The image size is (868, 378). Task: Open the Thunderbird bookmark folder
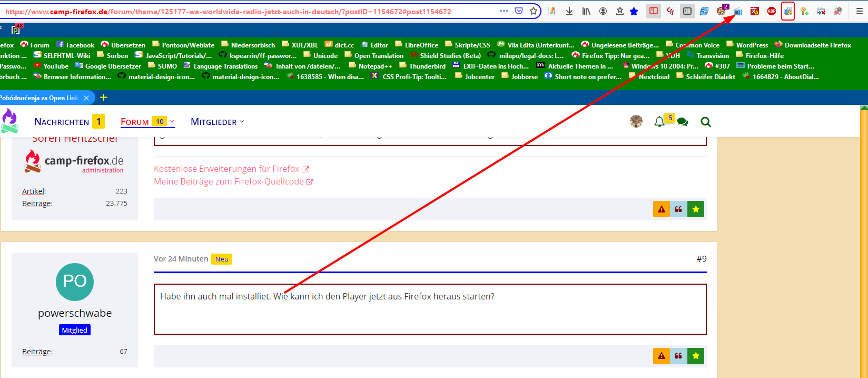422,66
